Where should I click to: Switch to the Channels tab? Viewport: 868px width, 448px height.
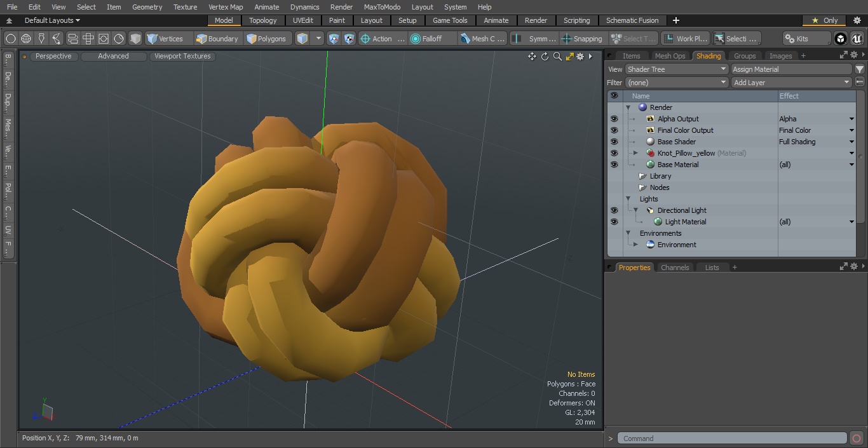(675, 268)
